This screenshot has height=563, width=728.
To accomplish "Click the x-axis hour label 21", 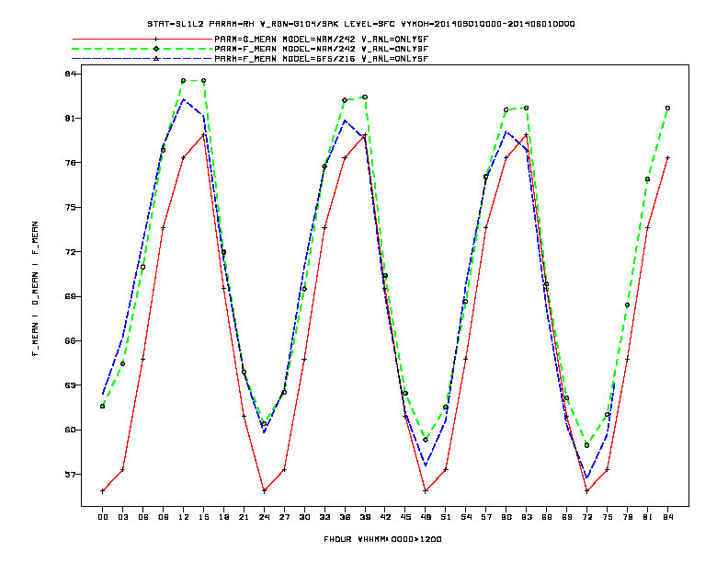I will click(x=244, y=517).
